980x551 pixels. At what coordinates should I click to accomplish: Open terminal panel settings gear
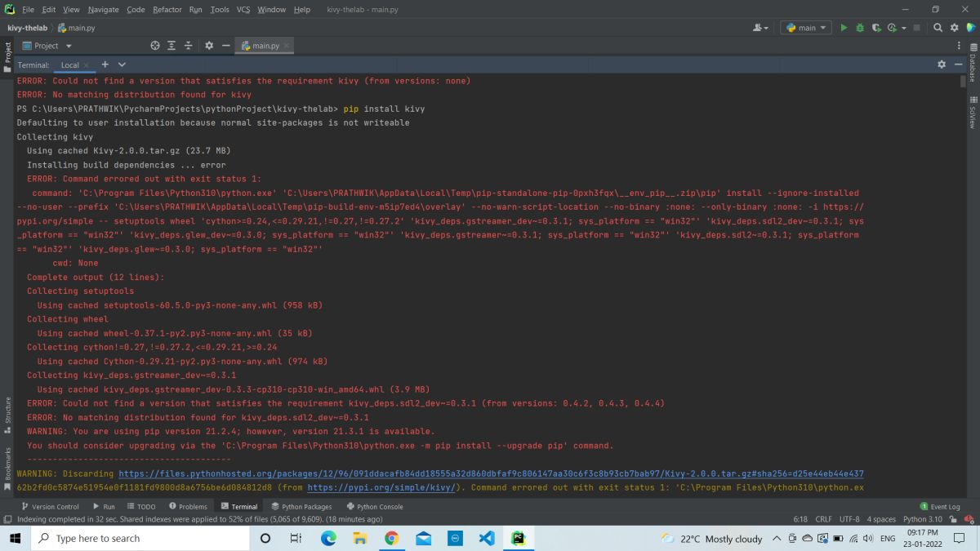click(x=942, y=64)
